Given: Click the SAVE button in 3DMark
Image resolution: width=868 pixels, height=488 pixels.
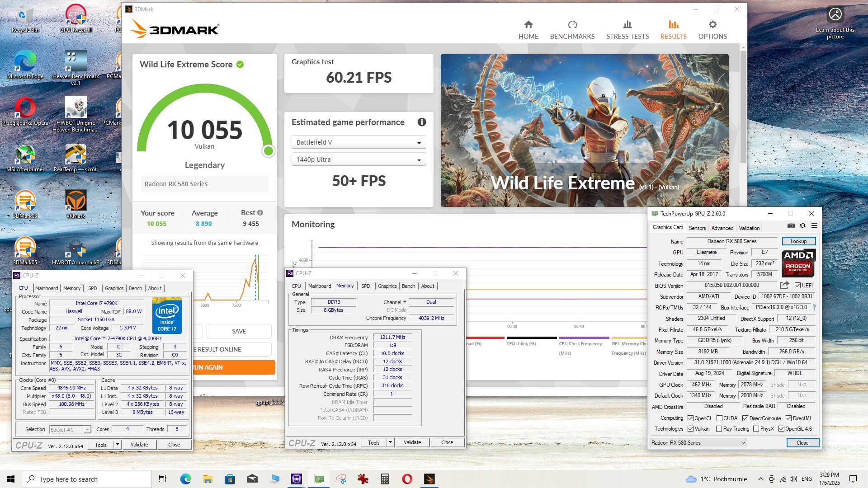Looking at the screenshot, I should [x=239, y=331].
